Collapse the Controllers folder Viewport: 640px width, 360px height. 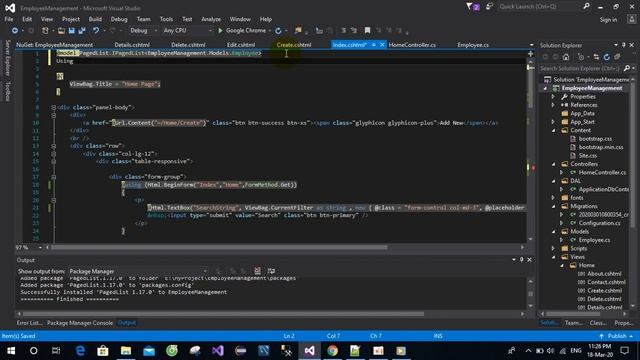coord(553,164)
